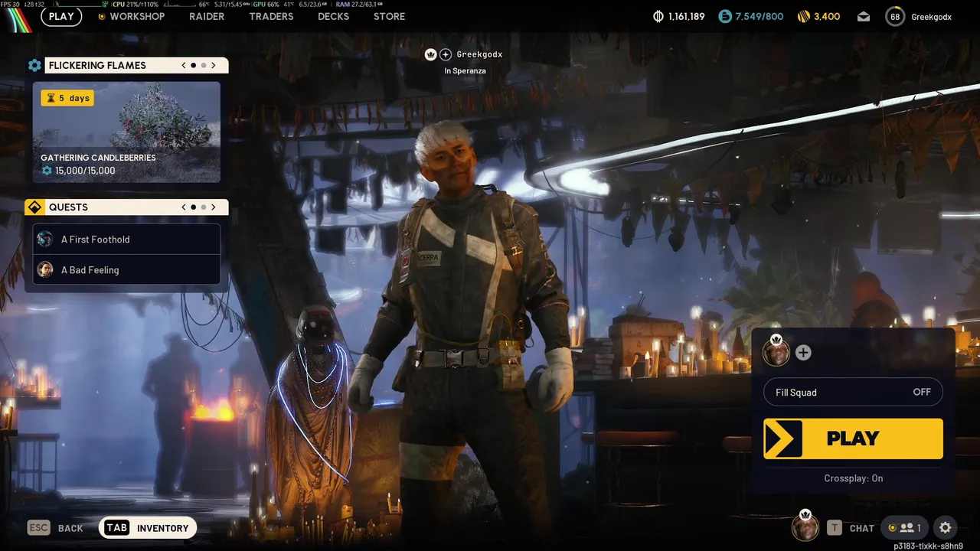This screenshot has height=551, width=980.
Task: Go to next Flickering Flames event page
Action: pyautogui.click(x=214, y=66)
